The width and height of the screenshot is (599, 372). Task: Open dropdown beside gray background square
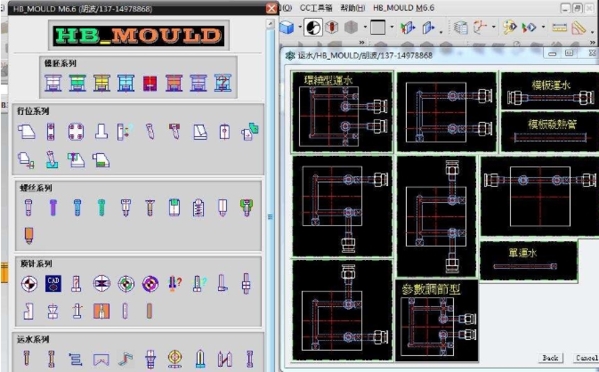(x=392, y=27)
